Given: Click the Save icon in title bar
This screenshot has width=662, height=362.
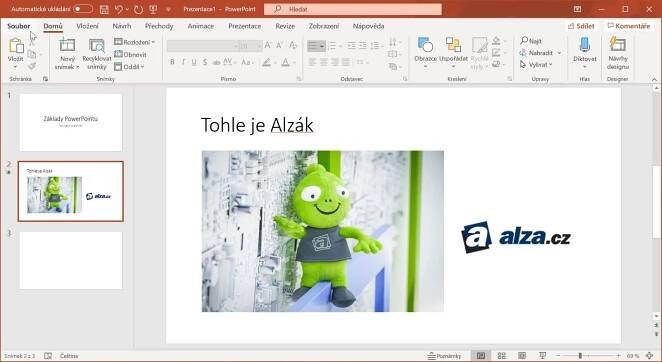Looking at the screenshot, I should click(104, 9).
